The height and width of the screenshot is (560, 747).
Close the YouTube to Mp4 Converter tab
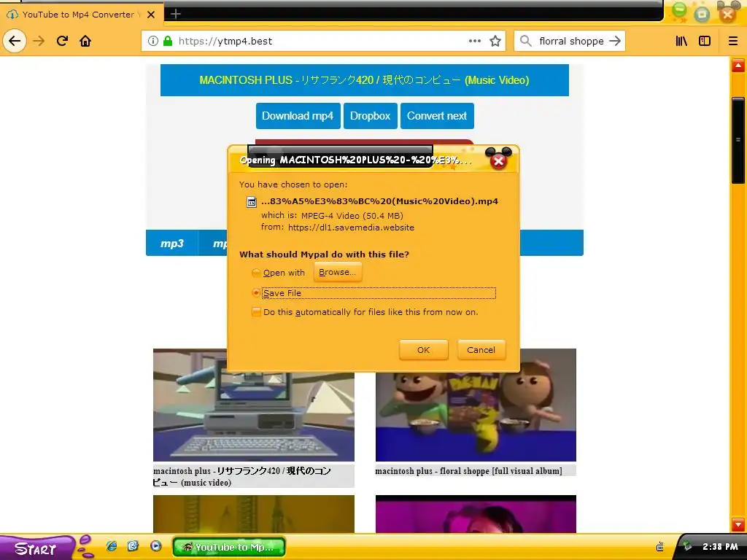click(151, 15)
